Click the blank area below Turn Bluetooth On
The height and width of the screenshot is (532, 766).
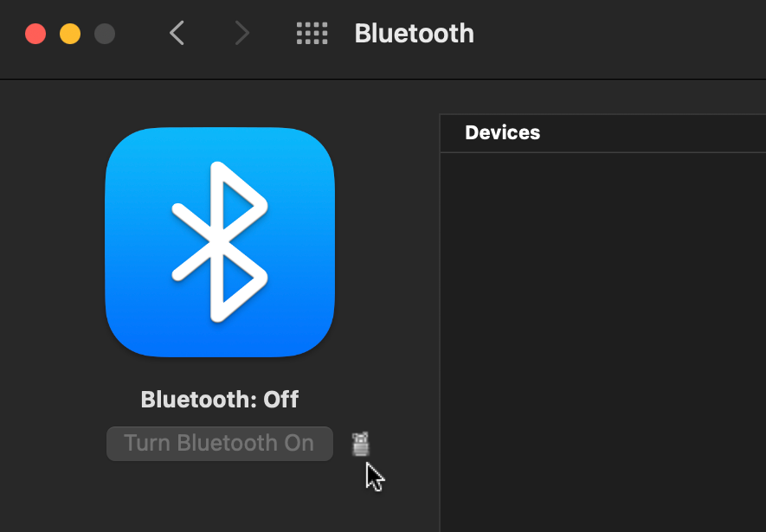(220, 496)
